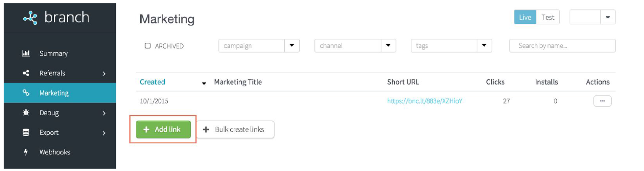Click inside the tags filter text box
The height and width of the screenshot is (171, 644).
444,45
